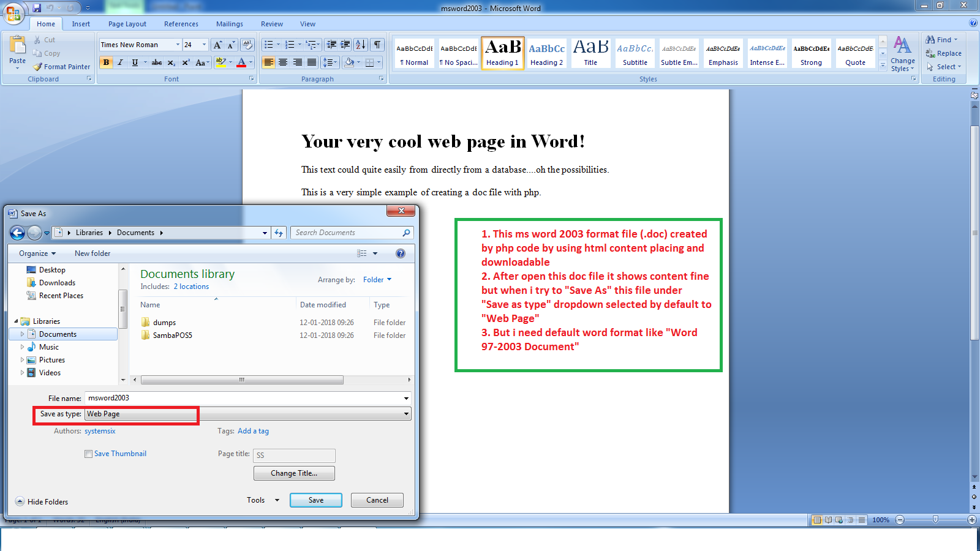Switch to the Mailings tab
Image resolution: width=980 pixels, height=551 pixels.
click(x=230, y=24)
